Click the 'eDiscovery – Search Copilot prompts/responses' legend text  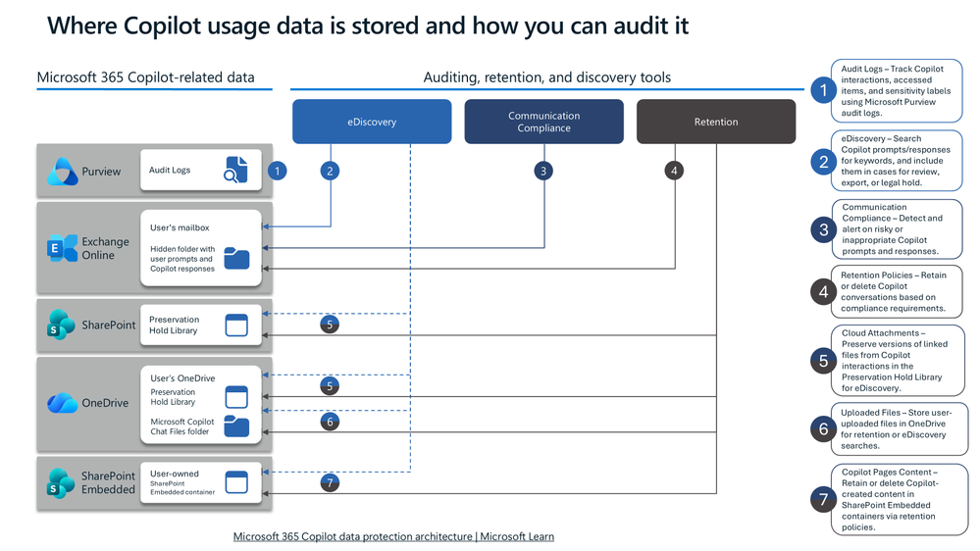(896, 161)
